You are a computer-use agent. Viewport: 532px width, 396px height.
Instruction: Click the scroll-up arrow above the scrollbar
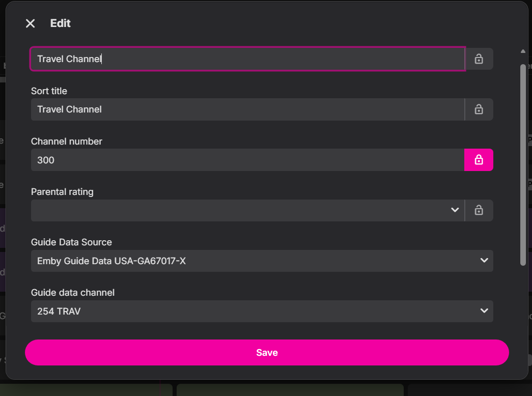point(523,51)
